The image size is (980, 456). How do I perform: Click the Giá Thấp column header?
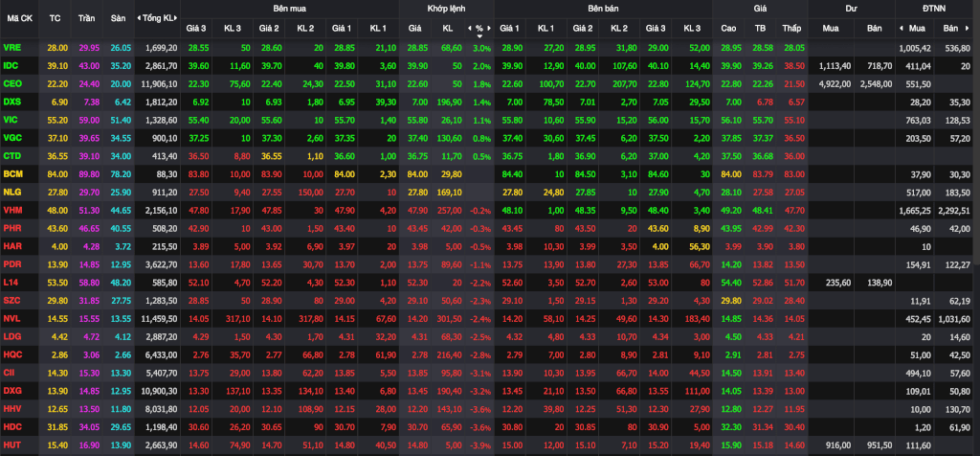click(x=791, y=28)
